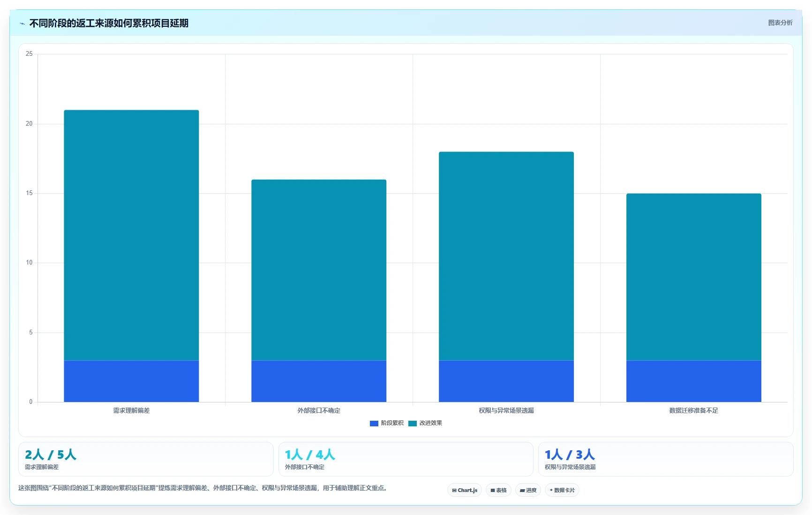Click the y-axis value 15
This screenshot has height=515, width=812.
29,193
